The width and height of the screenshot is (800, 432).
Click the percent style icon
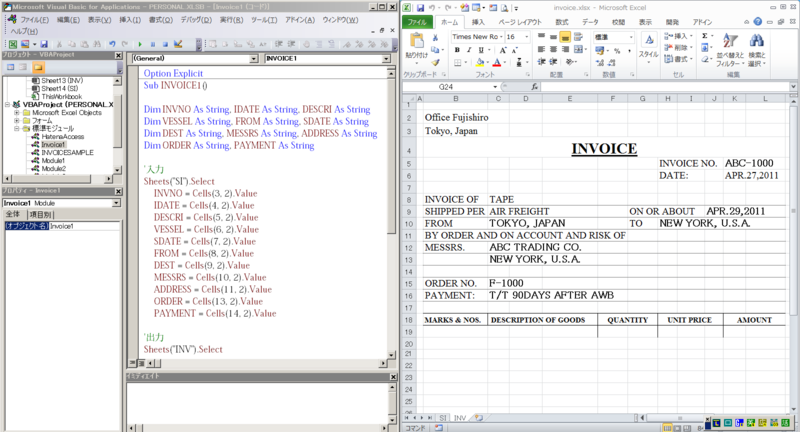617,50
